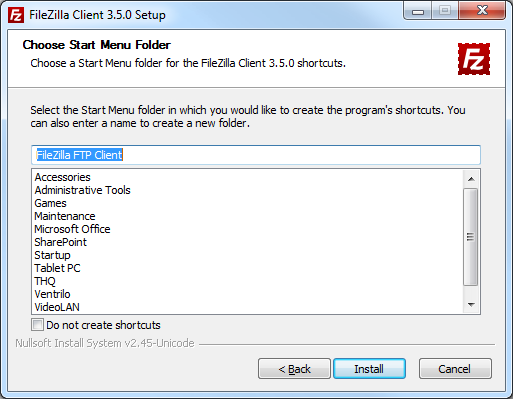Viewport: 513px width, 399px height.
Task: Click the Start Menu folder name field
Action: 256,155
